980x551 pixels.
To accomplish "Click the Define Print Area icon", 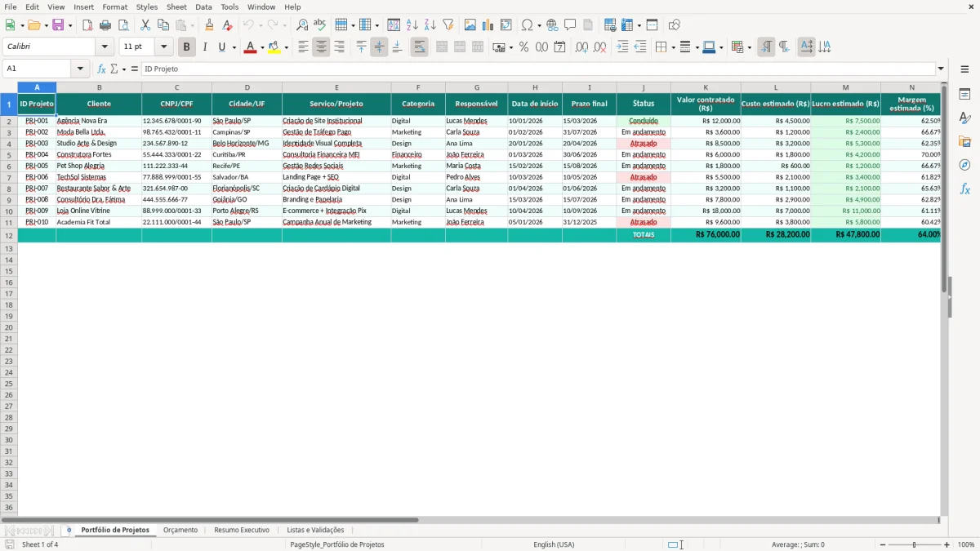I will click(610, 25).
